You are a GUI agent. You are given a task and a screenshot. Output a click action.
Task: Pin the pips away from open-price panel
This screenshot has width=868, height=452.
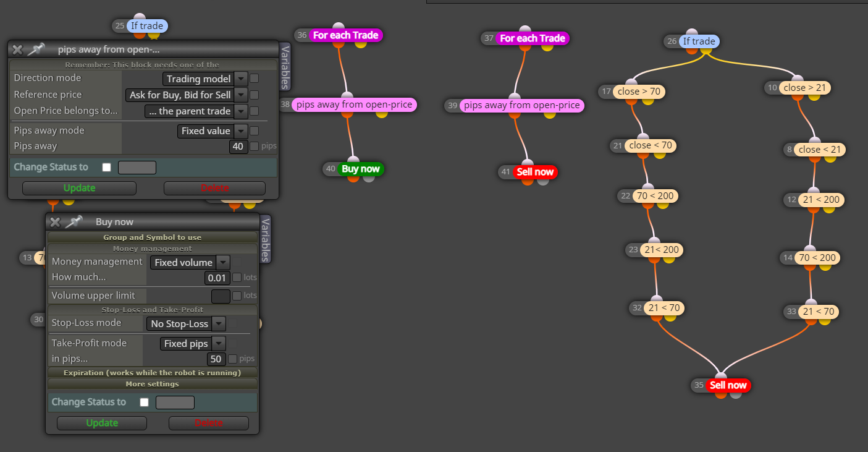(36, 49)
